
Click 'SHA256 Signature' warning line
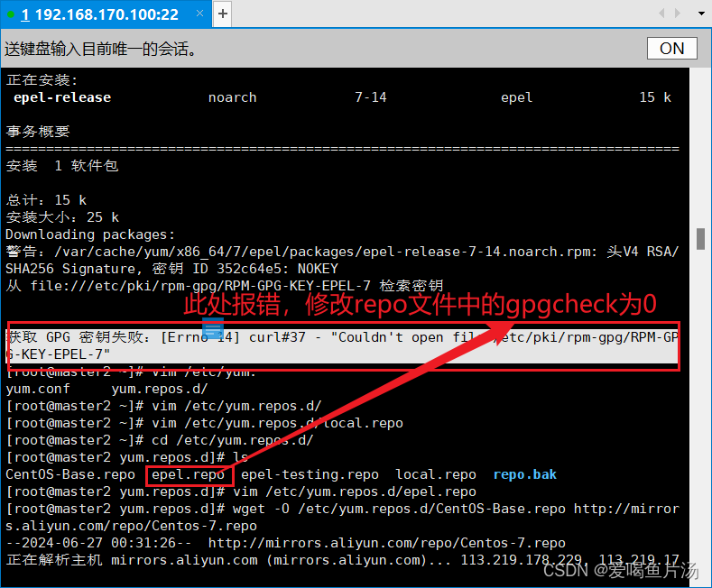coord(171,269)
